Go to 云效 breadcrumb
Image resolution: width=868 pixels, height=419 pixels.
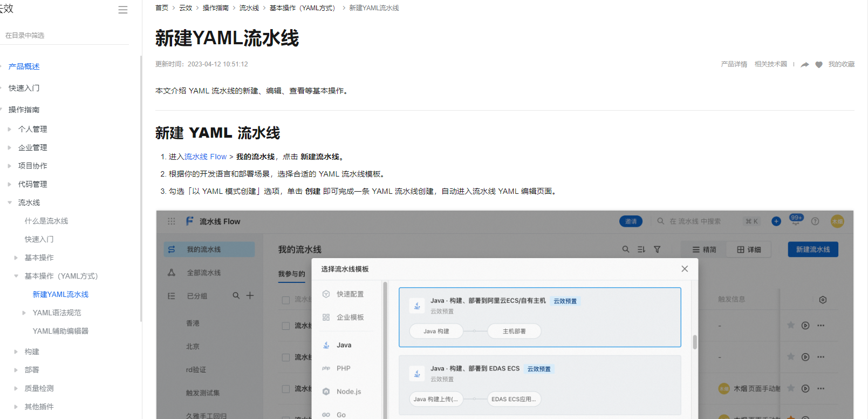click(186, 8)
